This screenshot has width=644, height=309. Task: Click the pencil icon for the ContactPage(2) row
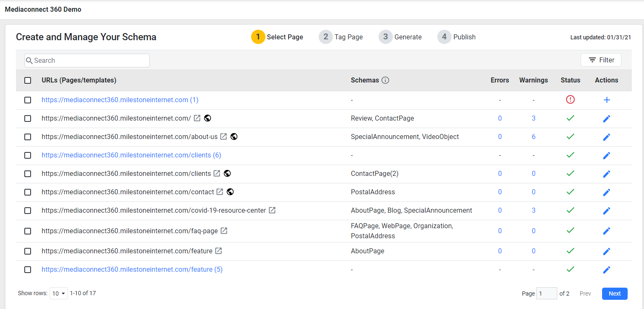pos(607,174)
